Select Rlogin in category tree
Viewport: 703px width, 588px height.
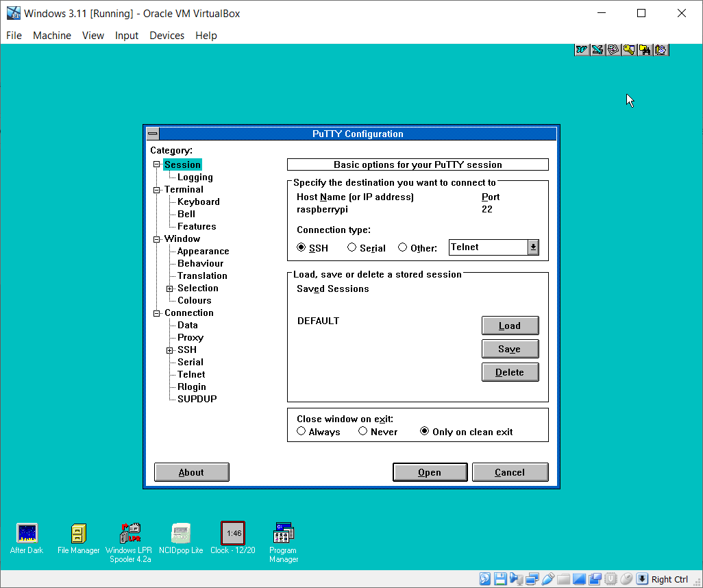click(x=191, y=387)
